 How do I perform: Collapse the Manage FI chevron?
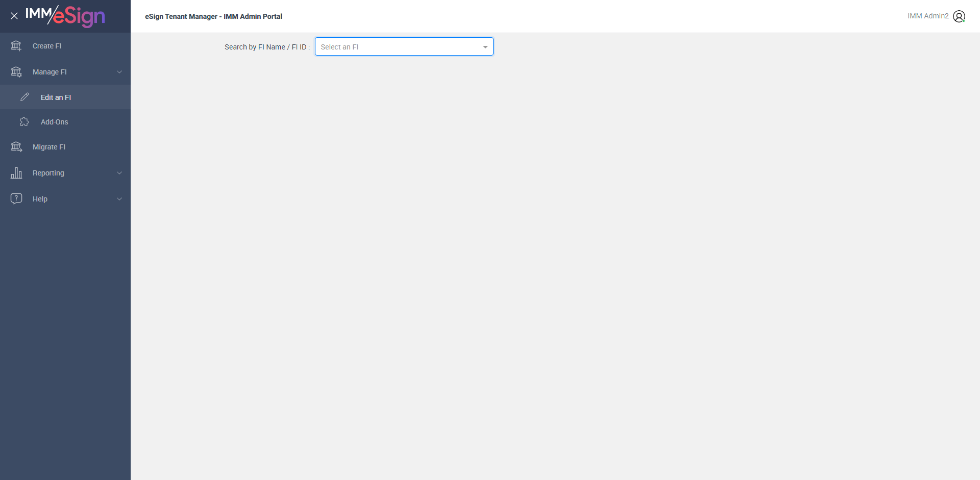point(119,72)
